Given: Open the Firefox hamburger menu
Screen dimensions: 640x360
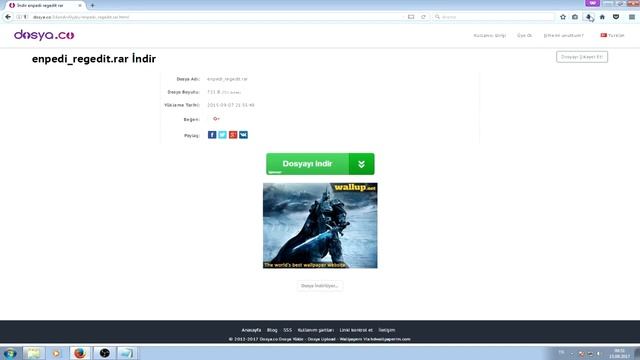Looking at the screenshot, I should (632, 17).
